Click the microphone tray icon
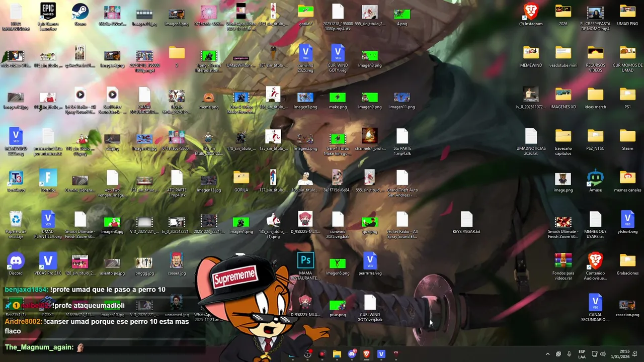This screenshot has height=362, width=644. point(569,354)
